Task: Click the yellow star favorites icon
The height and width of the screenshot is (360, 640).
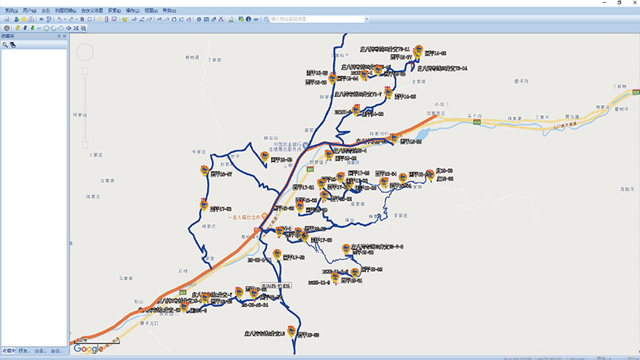Action: coord(24,19)
